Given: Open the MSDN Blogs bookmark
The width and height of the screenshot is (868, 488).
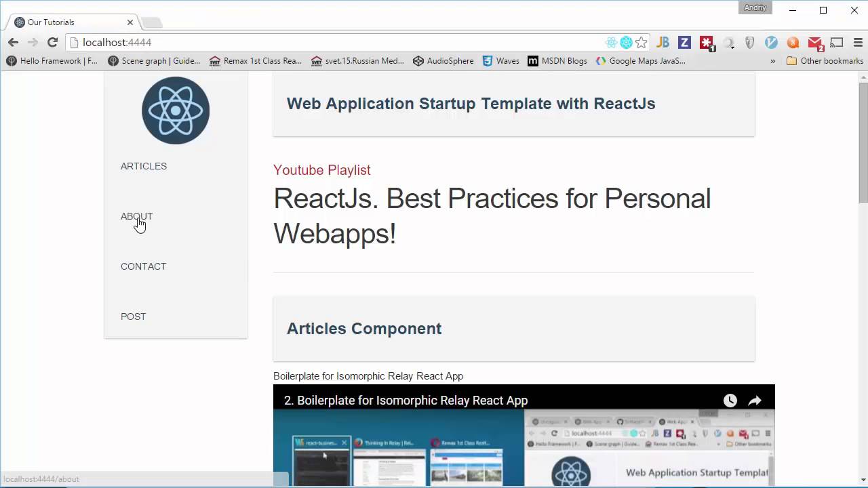Looking at the screenshot, I should point(557,61).
